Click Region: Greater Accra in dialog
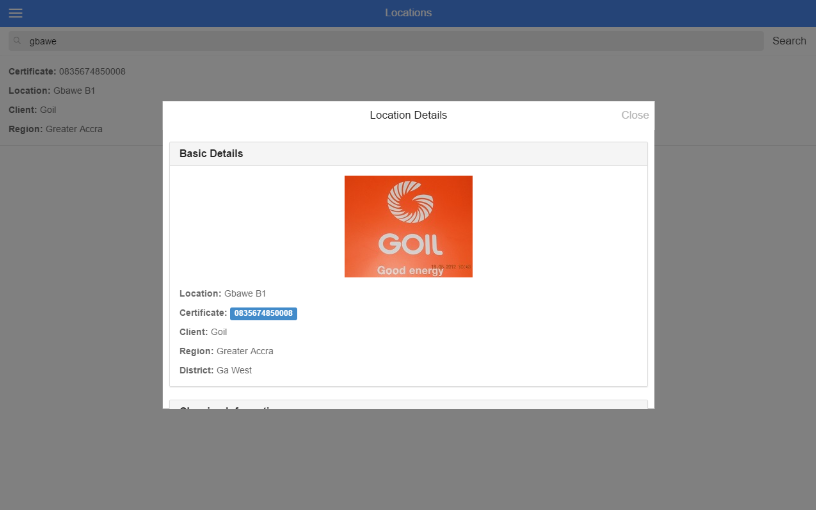Image resolution: width=816 pixels, height=510 pixels. [x=226, y=351]
